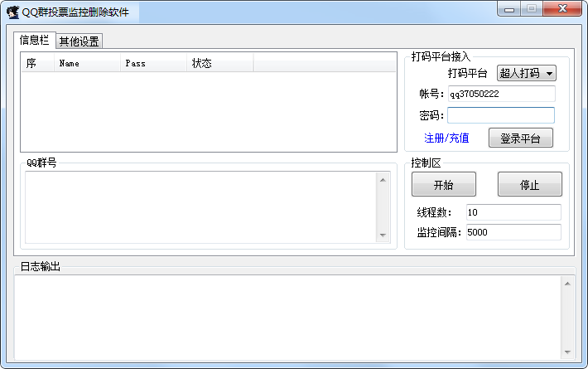588x369 pixels.
Task: Open the 其他设置 tab
Action: (x=79, y=41)
